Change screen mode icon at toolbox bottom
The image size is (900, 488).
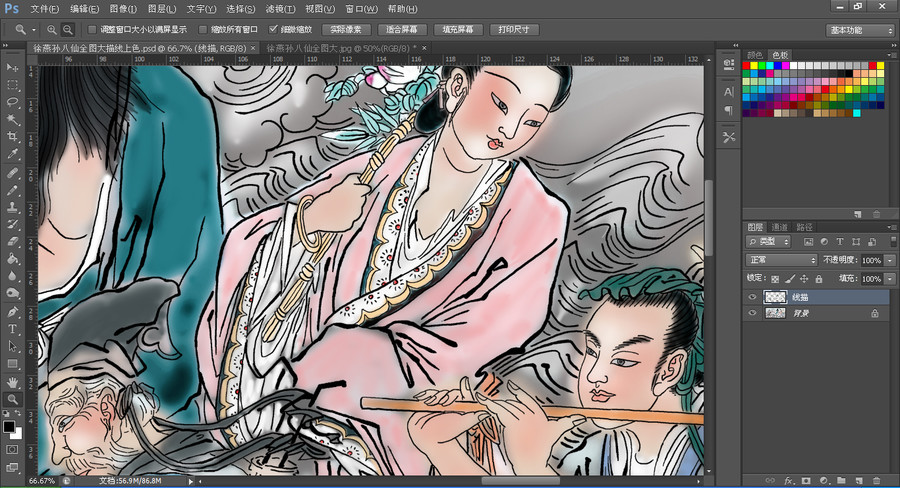(12, 467)
